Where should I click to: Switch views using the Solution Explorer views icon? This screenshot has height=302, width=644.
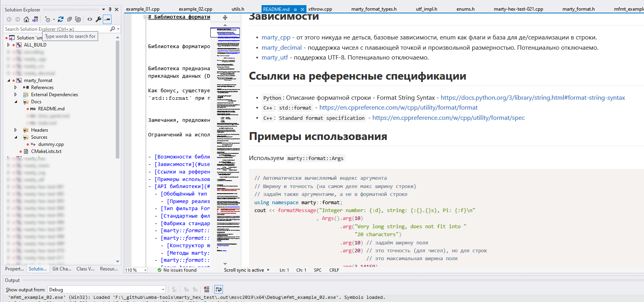click(x=35, y=19)
